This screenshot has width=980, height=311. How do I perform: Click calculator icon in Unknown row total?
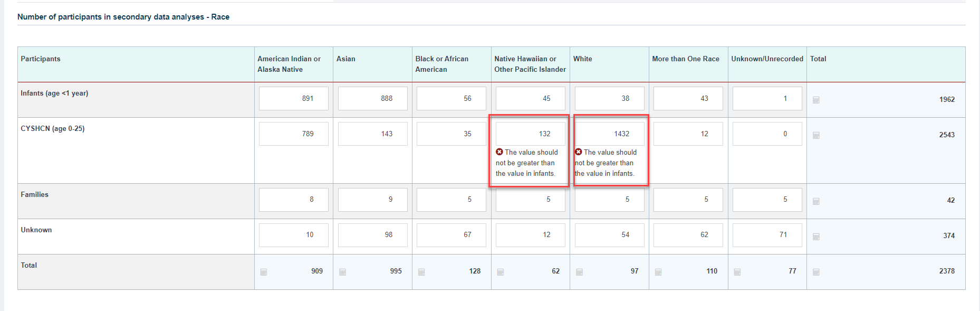(x=816, y=237)
